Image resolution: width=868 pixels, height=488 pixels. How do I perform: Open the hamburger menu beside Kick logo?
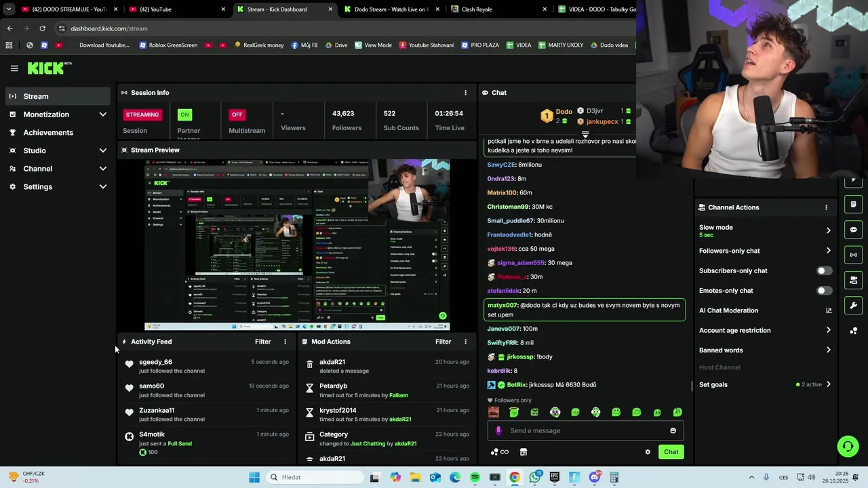pyautogui.click(x=14, y=68)
